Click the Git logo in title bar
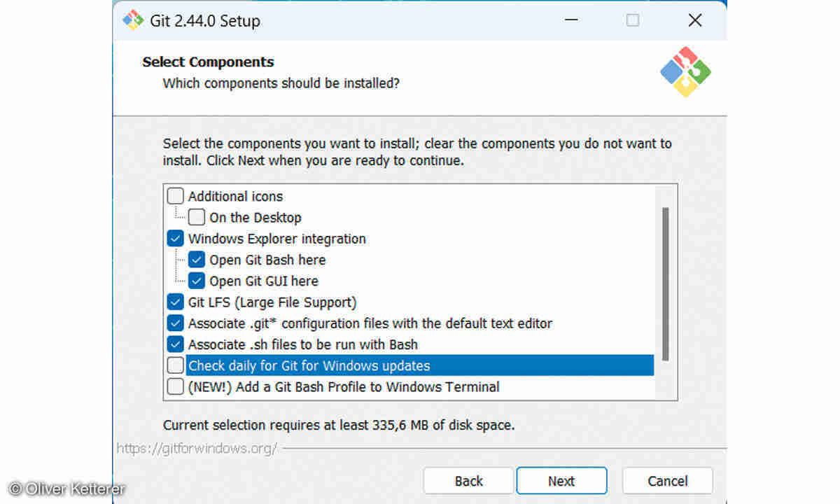Screen dimensions: 840x504 tap(133, 20)
